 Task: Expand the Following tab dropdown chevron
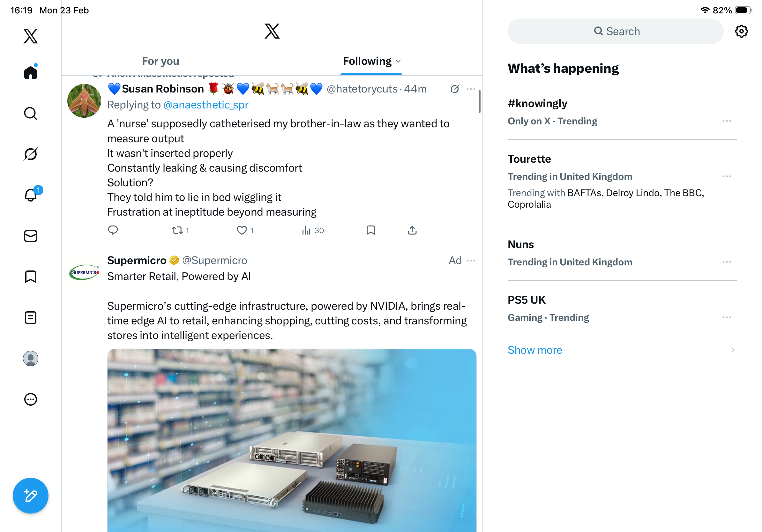pyautogui.click(x=399, y=61)
